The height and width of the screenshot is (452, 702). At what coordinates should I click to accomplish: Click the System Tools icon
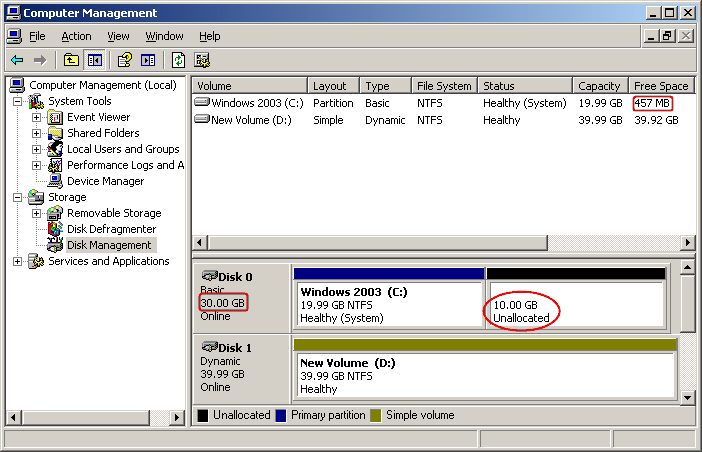click(x=36, y=101)
